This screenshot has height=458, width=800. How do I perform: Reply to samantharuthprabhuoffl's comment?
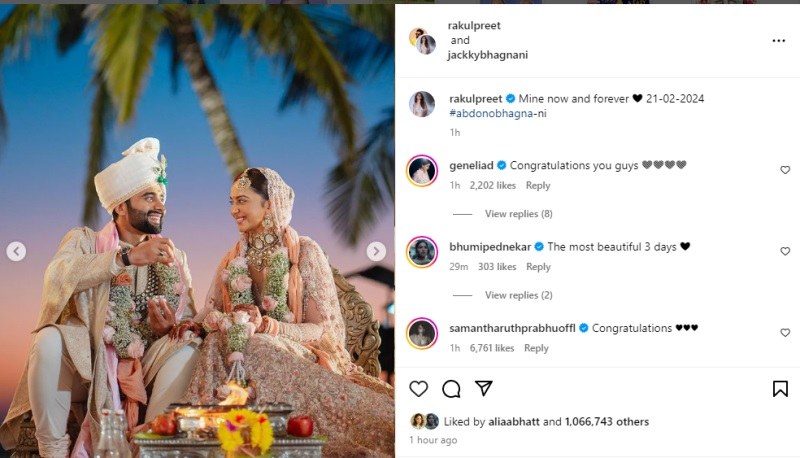coord(536,348)
